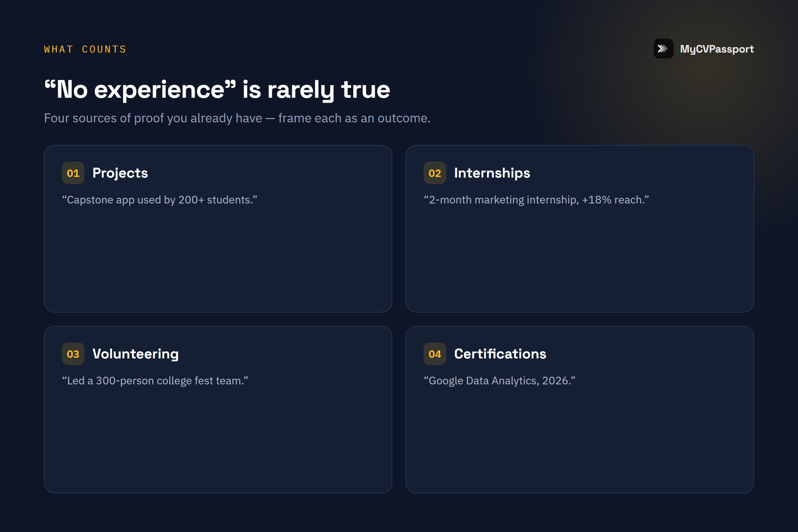Click the Google Data Analytics, 2026 quote
Viewport: 798px width, 532px height.
point(499,381)
